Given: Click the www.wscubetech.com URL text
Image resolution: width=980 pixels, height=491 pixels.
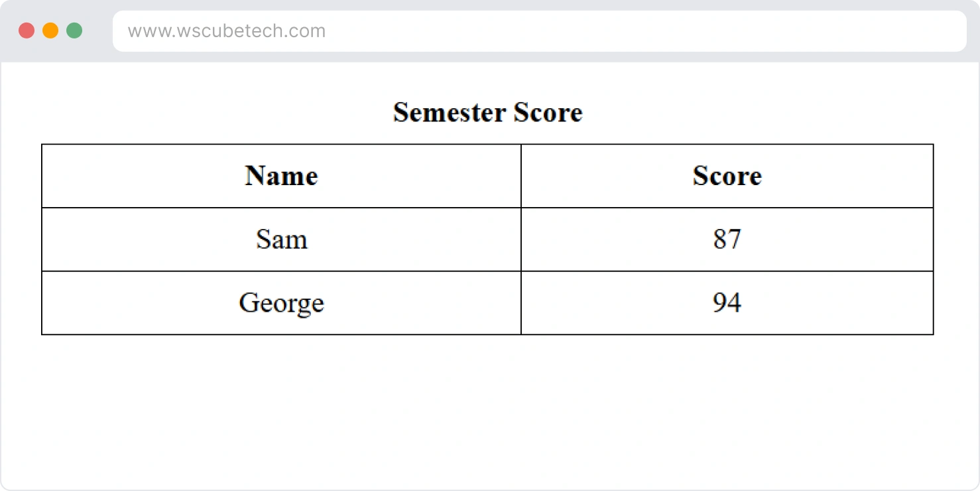Looking at the screenshot, I should (226, 31).
